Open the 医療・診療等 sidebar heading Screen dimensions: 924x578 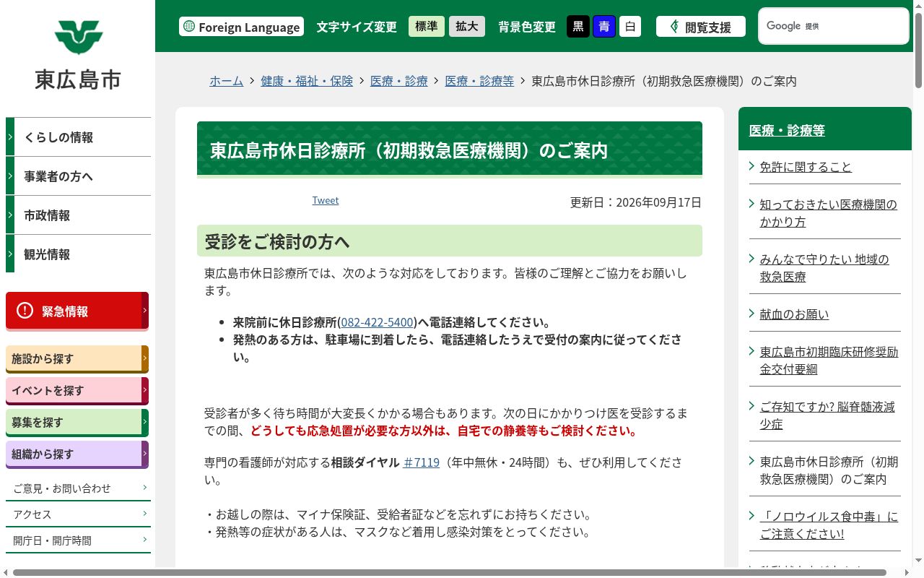point(787,131)
